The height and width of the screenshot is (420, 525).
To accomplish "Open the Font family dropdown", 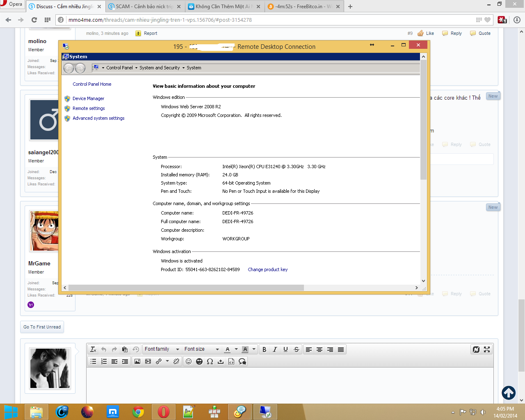I will (162, 349).
